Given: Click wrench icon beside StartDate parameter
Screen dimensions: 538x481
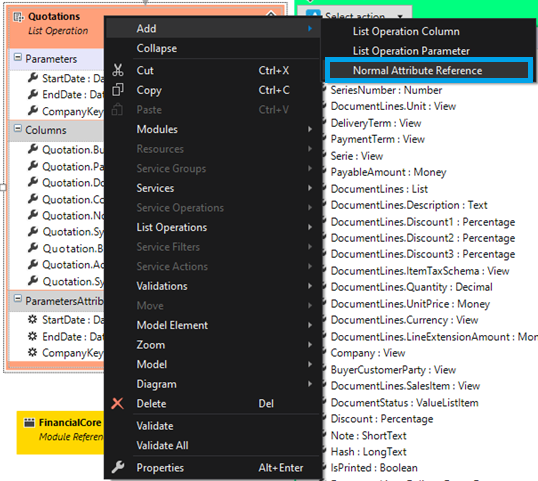Looking at the screenshot, I should pyautogui.click(x=33, y=78).
